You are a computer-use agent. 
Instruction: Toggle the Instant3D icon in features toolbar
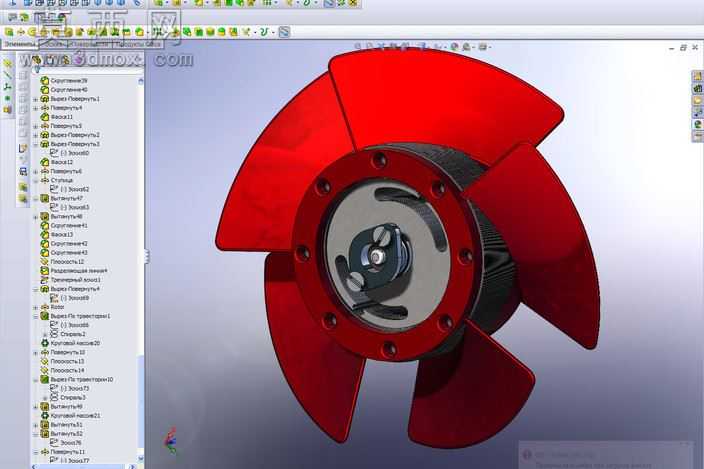(284, 32)
